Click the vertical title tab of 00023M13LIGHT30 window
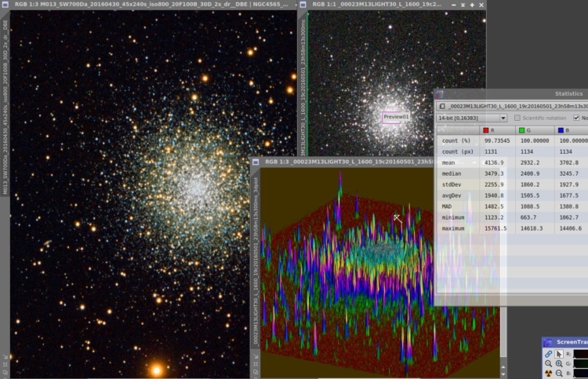 [x=303, y=87]
